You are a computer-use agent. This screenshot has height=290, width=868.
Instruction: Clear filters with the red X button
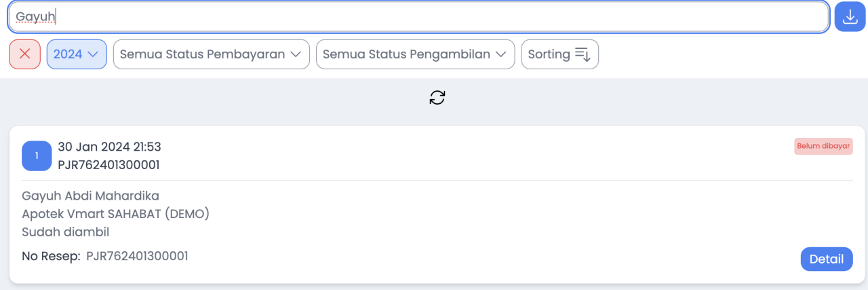[25, 54]
